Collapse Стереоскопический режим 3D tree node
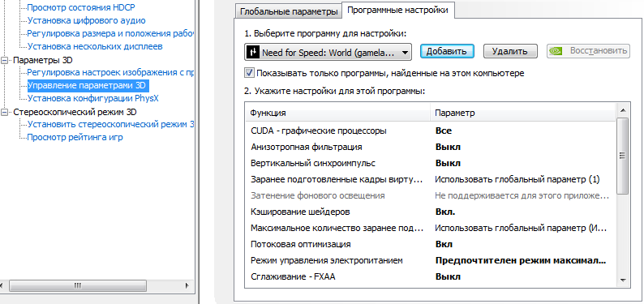This screenshot has height=304, width=644. [5, 112]
